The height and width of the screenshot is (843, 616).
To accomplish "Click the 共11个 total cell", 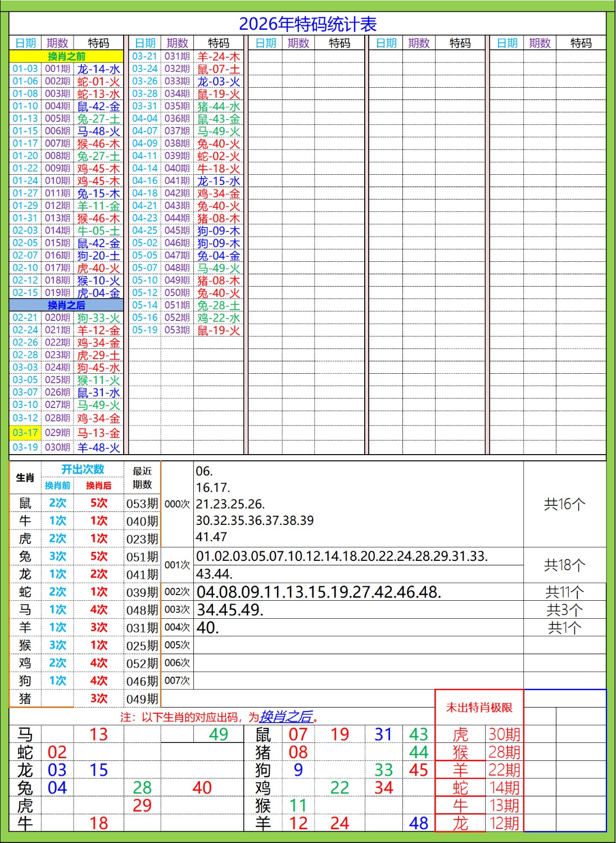I will (564, 592).
